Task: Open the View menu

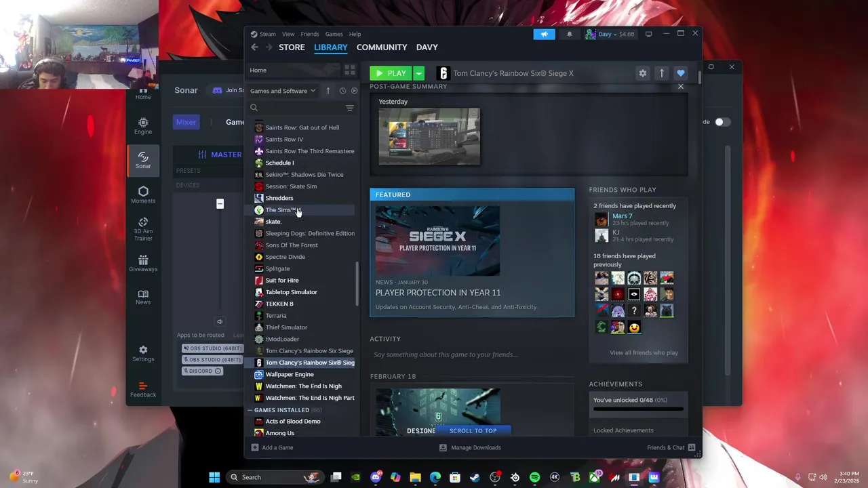Action: [x=288, y=34]
